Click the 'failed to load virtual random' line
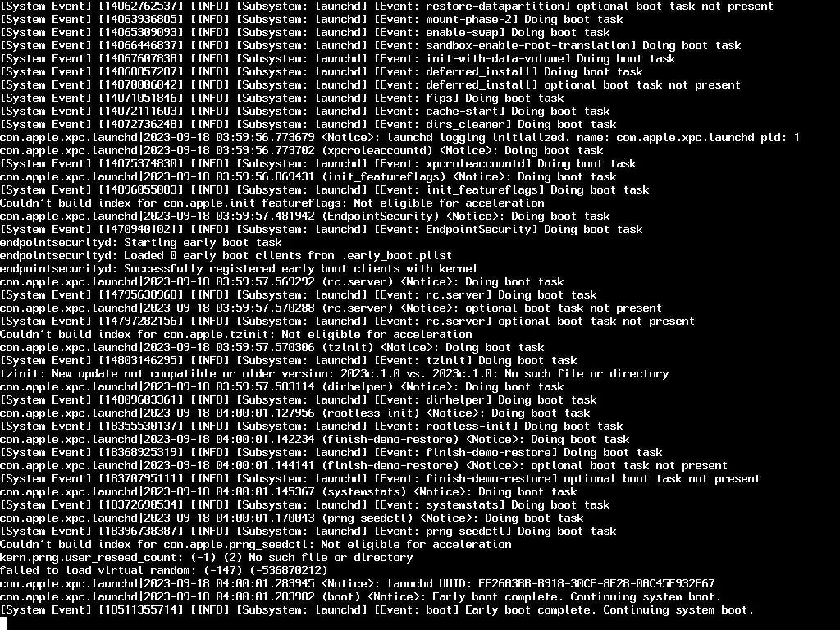The height and width of the screenshot is (630, 840). 163,571
